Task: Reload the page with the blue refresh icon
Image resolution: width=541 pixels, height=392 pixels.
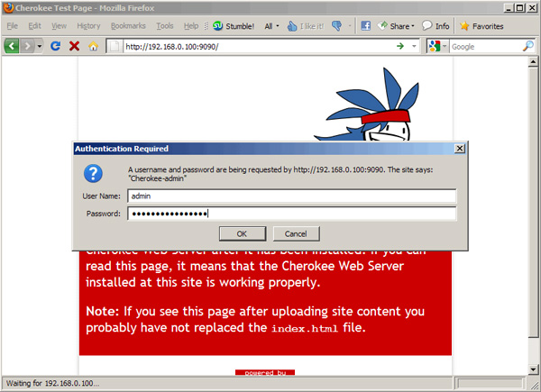Action: (55, 46)
